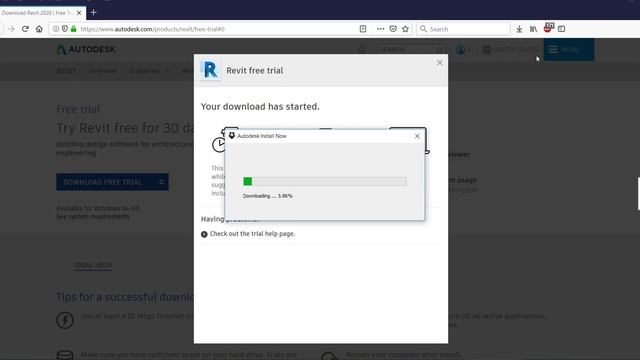Click the Autodesk site search field
The image size is (640, 360).
point(411,50)
